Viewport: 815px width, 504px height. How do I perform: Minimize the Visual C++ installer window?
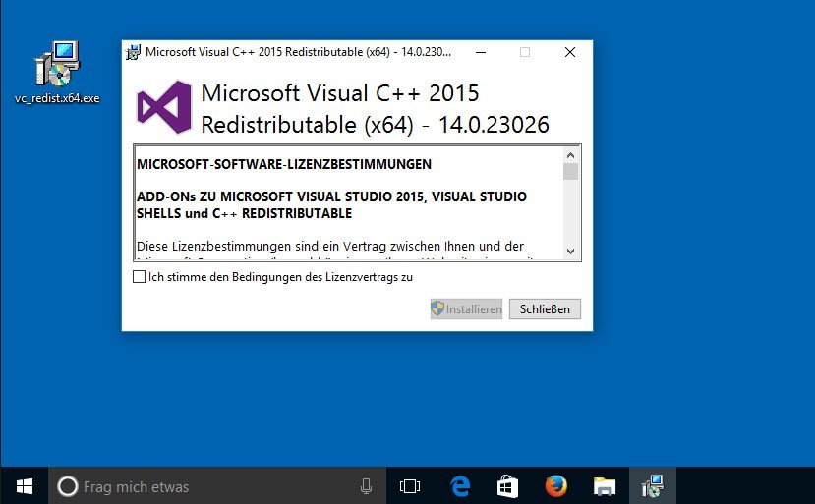480,52
